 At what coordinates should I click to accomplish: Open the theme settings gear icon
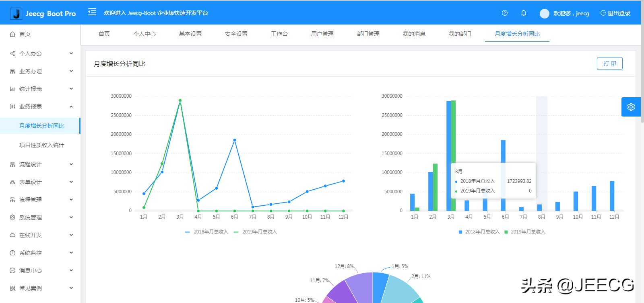(x=631, y=107)
